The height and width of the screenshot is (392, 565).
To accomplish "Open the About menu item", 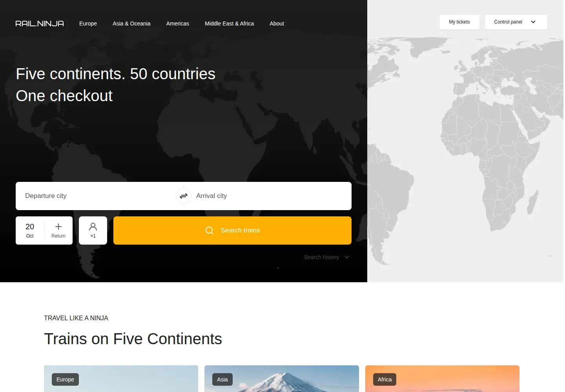I will 277,24.
